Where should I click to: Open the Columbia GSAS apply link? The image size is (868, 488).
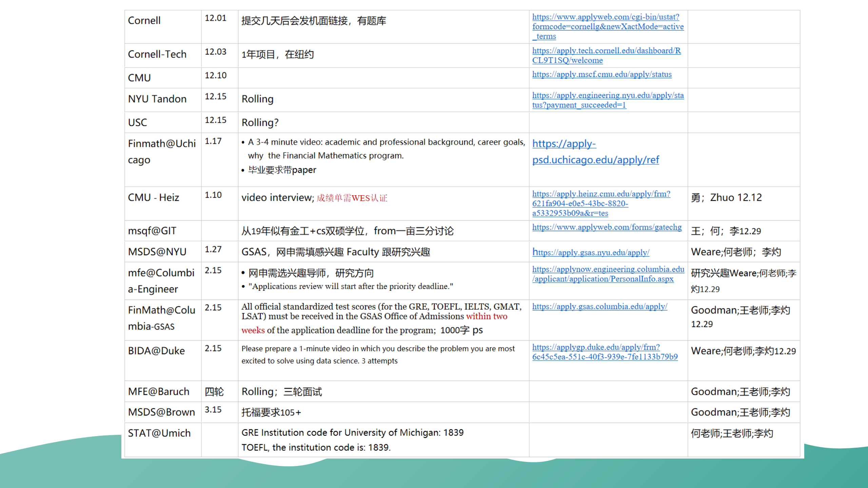pos(599,307)
